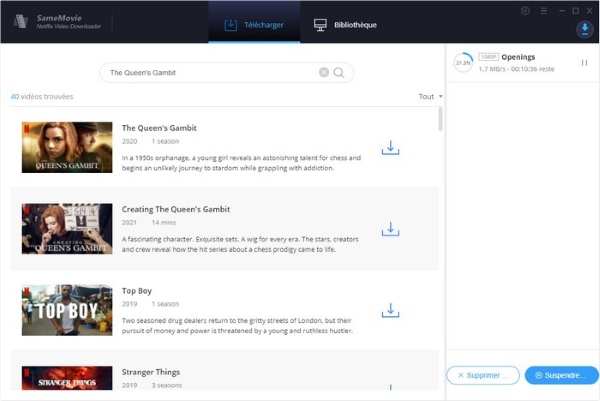Open the Tout filter dropdown
Image resolution: width=600 pixels, height=401 pixels.
click(x=430, y=96)
